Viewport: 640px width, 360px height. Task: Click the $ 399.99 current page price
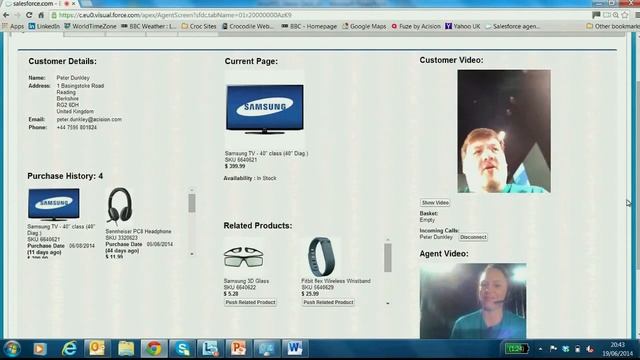pos(235,167)
